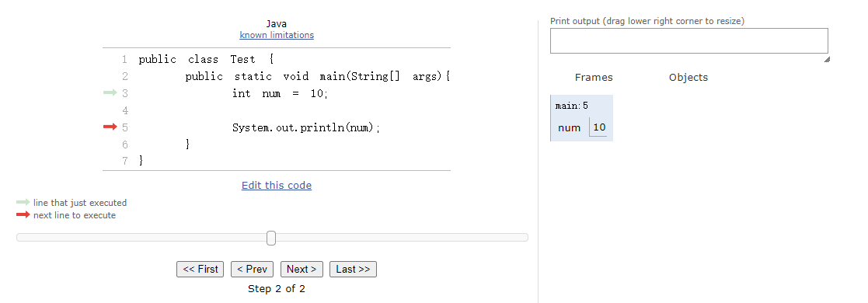
Task: Click the System.out.println(num) code line
Action: pyautogui.click(x=307, y=127)
